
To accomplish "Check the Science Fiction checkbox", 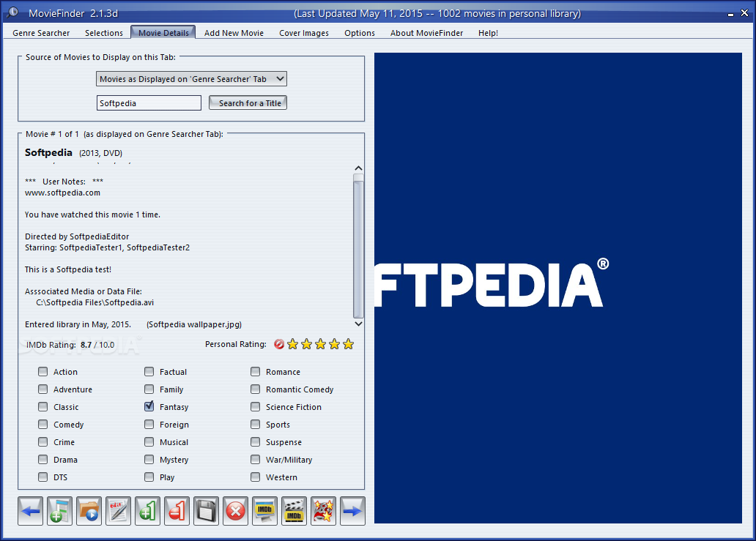I will pos(255,406).
